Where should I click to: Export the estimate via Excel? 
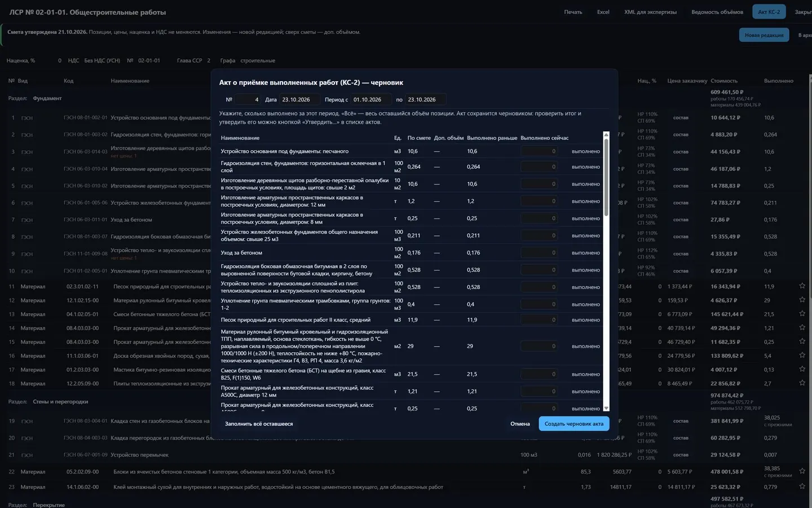603,12
